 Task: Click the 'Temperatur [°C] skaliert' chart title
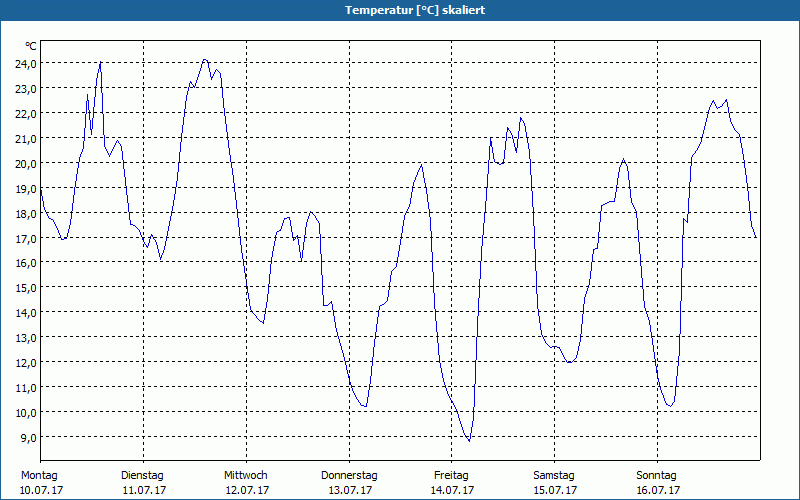click(415, 10)
